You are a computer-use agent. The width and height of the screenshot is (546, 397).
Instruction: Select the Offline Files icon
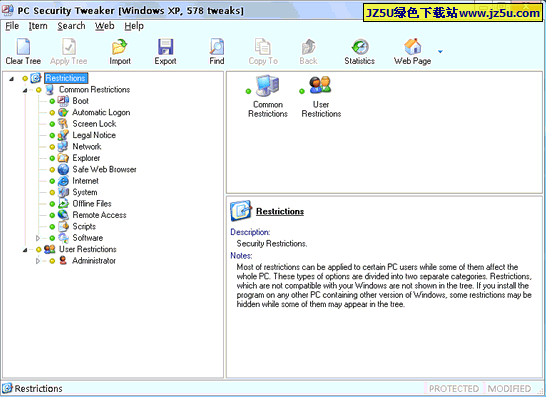tap(63, 204)
